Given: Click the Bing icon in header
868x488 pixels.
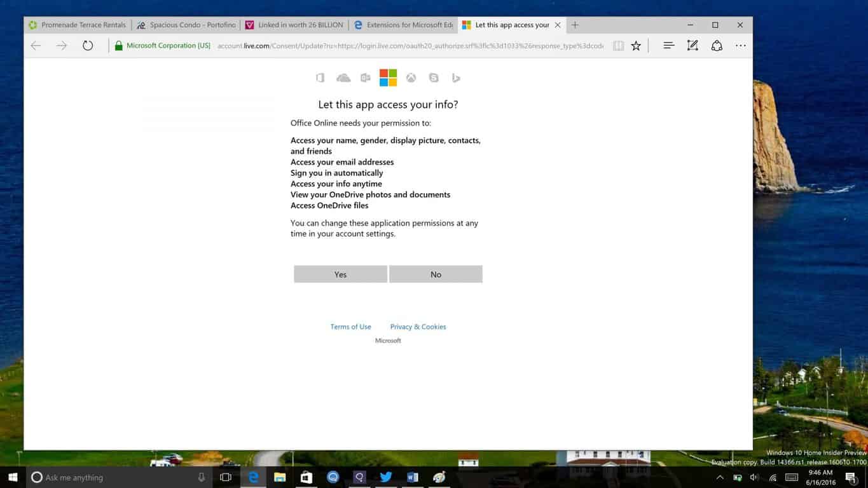Looking at the screenshot, I should [x=456, y=78].
